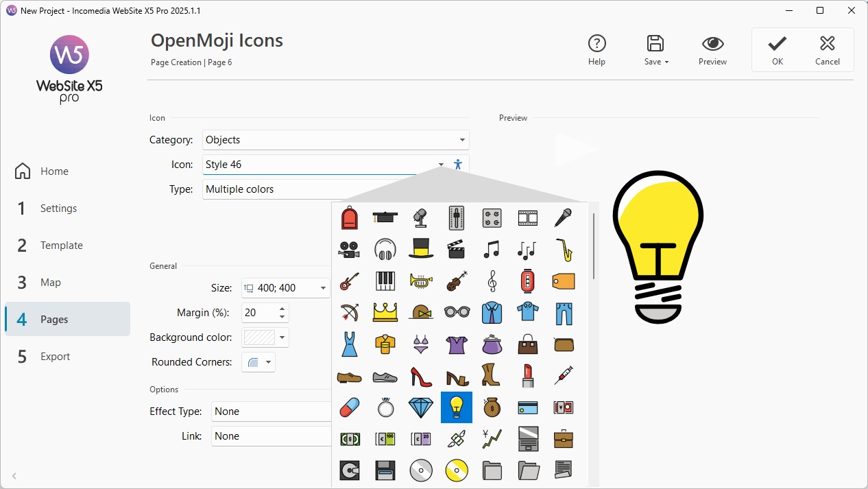This screenshot has width=868, height=489.
Task: Choose the brown briefcase icon
Action: (x=564, y=439)
